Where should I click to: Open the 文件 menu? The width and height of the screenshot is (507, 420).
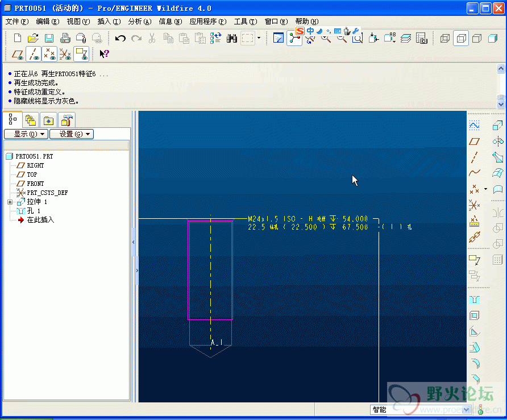coord(17,22)
